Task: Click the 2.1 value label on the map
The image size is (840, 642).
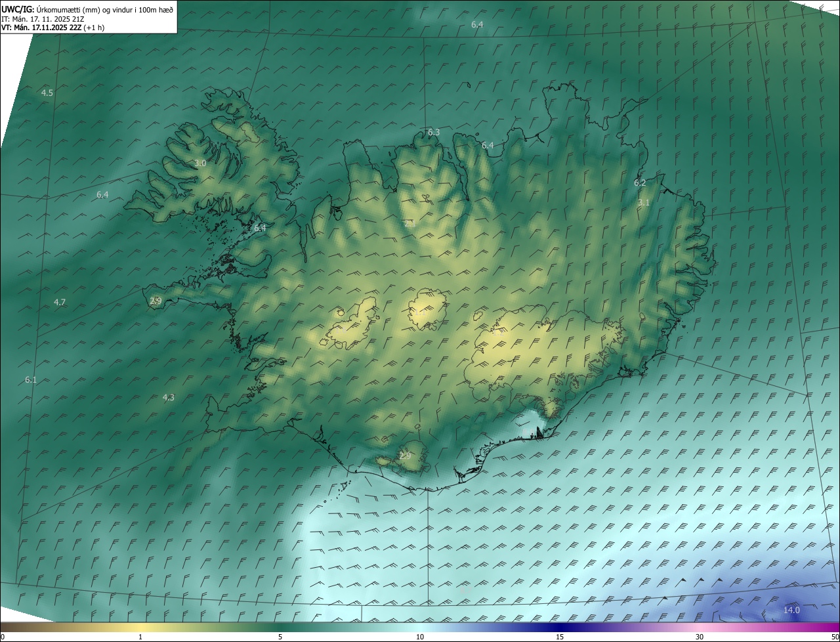Action: [410, 224]
